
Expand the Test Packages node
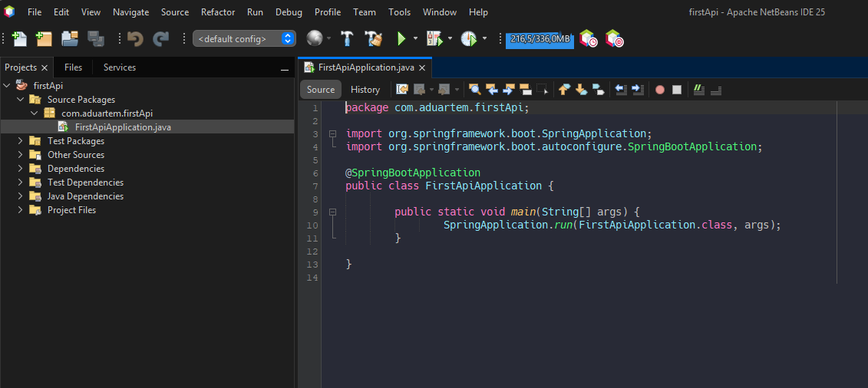coord(21,141)
